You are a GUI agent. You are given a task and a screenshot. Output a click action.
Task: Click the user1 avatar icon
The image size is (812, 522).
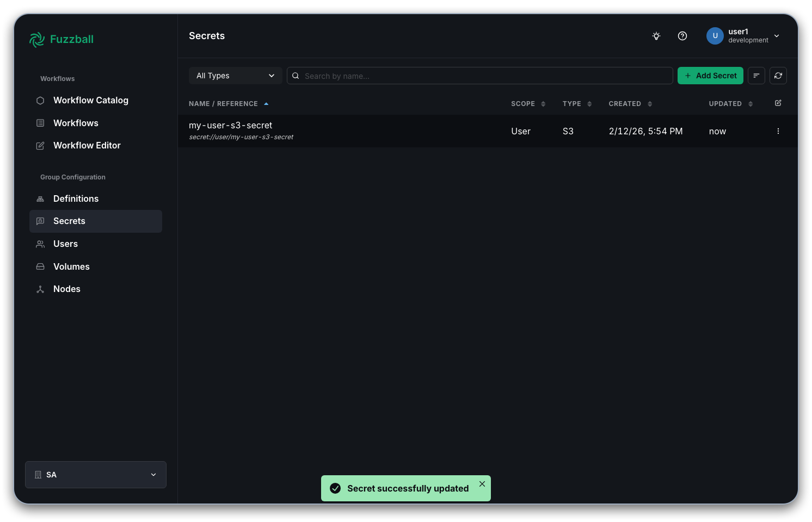(x=715, y=36)
